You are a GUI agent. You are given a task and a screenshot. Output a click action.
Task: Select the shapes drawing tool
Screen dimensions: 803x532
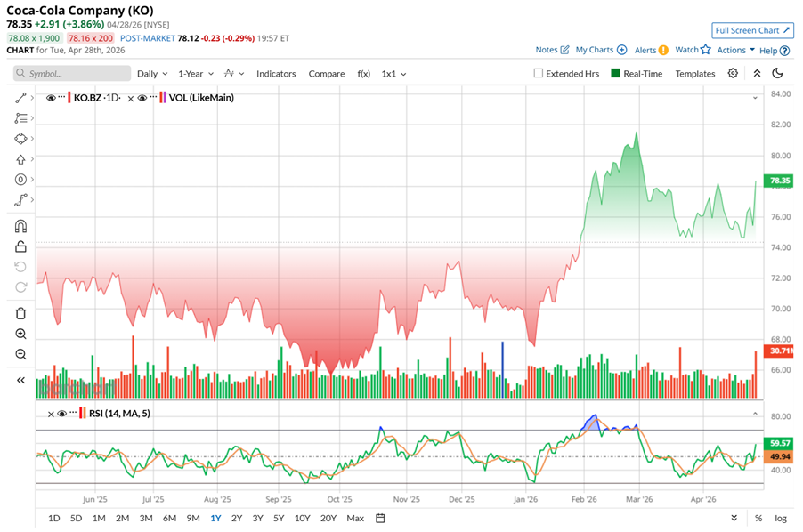pos(20,139)
